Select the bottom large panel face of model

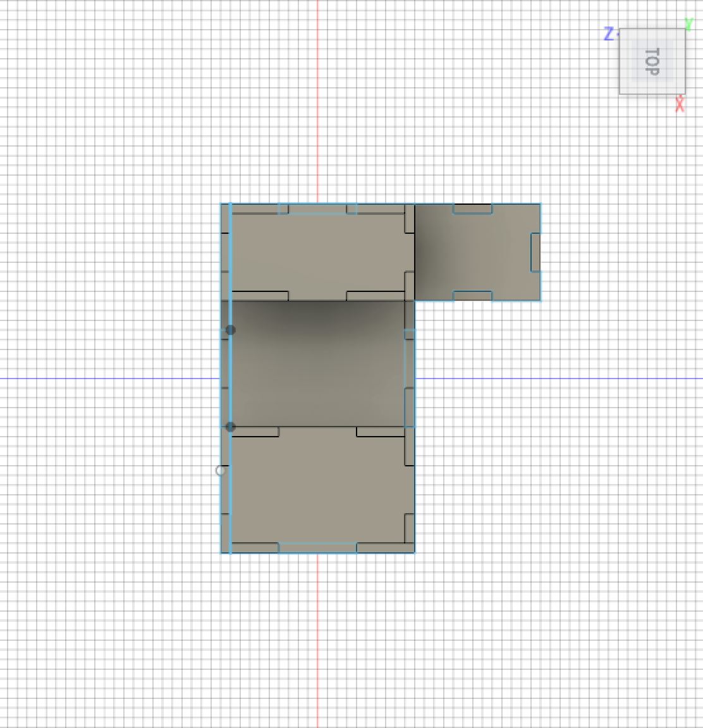[x=317, y=490]
